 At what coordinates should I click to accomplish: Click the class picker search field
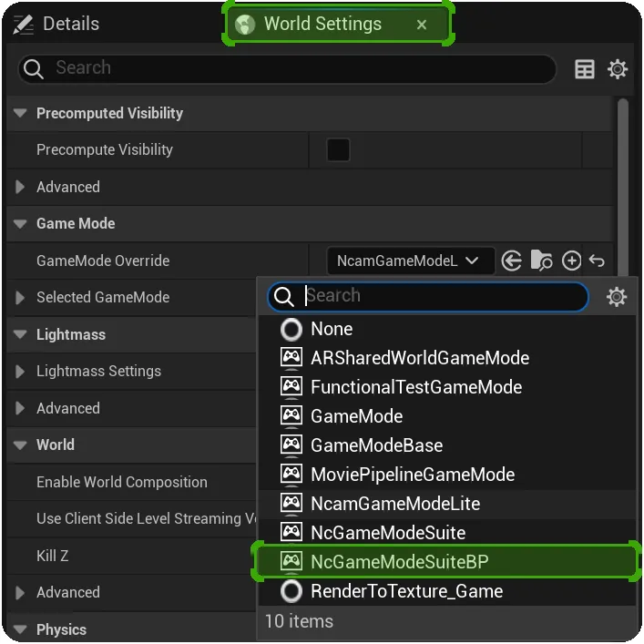point(427,296)
